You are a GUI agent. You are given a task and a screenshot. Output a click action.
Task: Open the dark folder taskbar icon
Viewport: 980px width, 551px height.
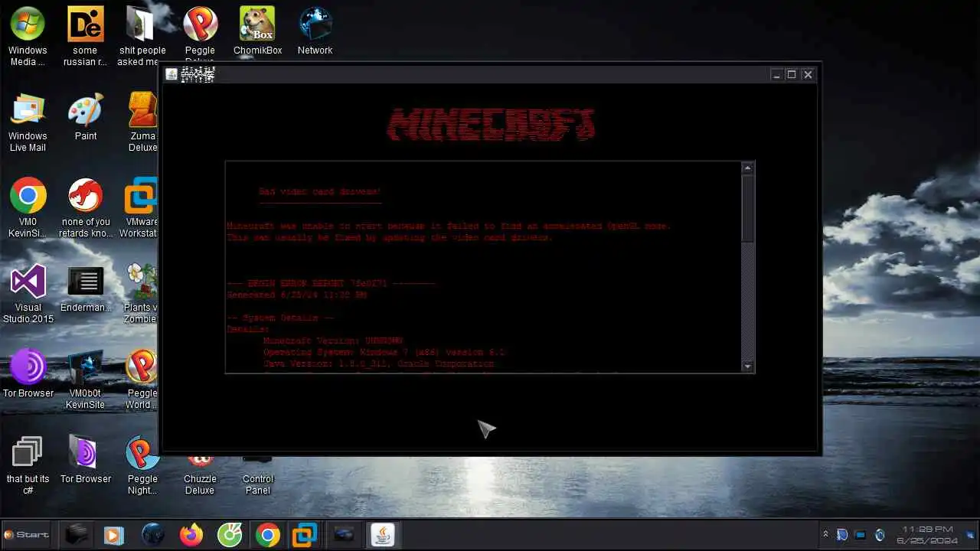(x=76, y=535)
